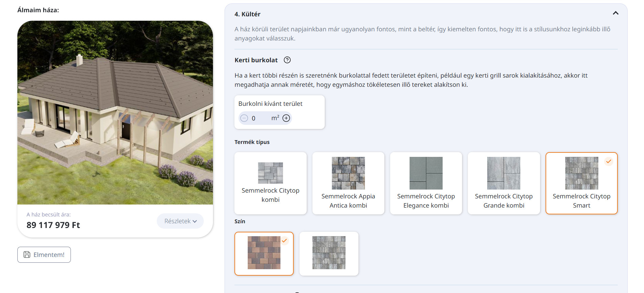
Task: Click the Álmaim háza: heading
Action: coord(38,10)
